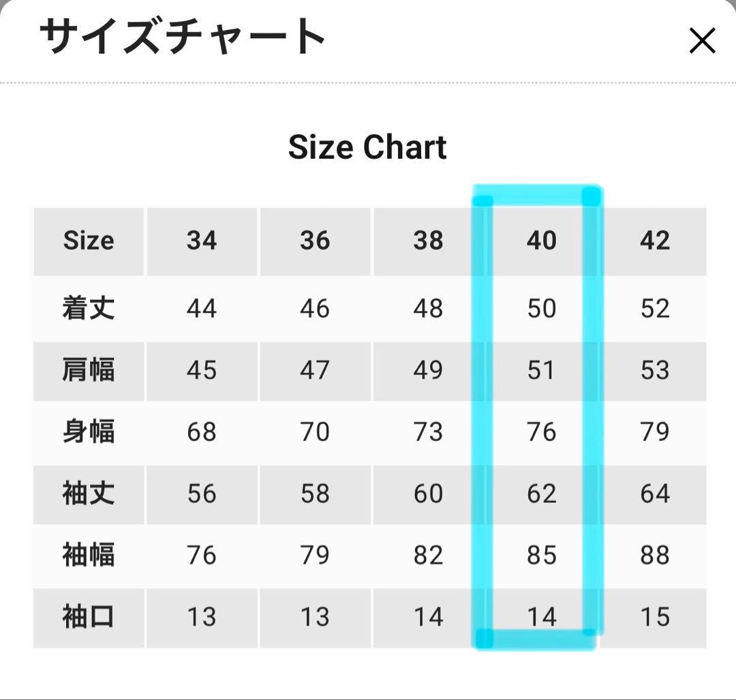Click the Size header cell
Viewport: 736px width, 700px height.
pyautogui.click(x=88, y=241)
